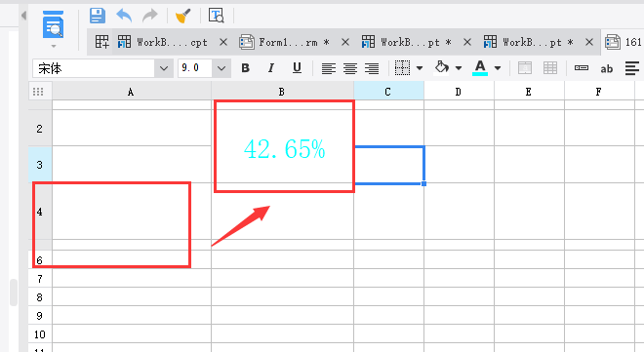The height and width of the screenshot is (352, 644).
Task: Select row 8 header
Action: 40,296
